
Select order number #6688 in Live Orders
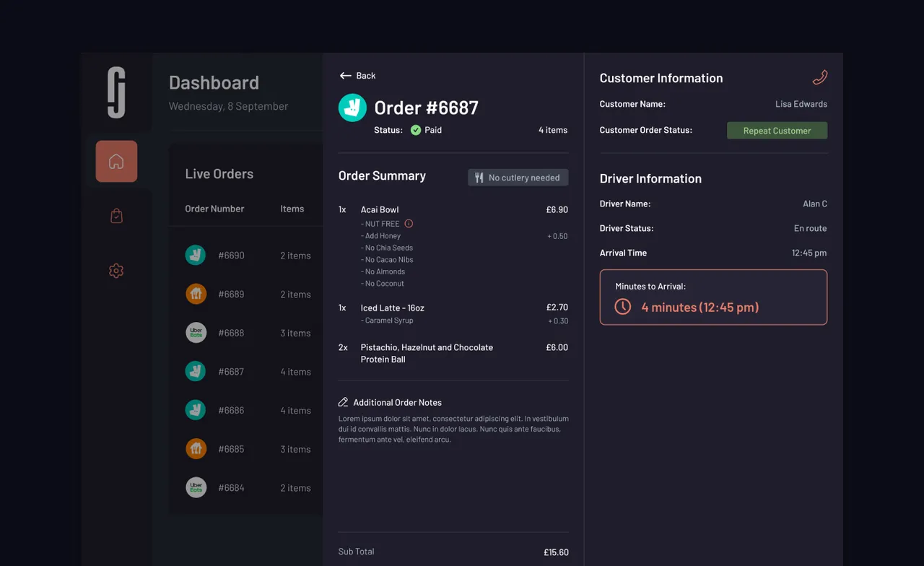[x=231, y=333]
